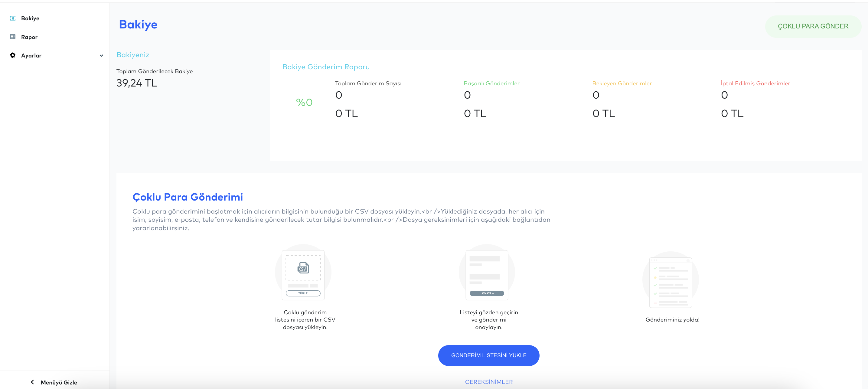Click the İptal Edilmiş Gönderimler label
This screenshot has width=868, height=389.
point(755,83)
